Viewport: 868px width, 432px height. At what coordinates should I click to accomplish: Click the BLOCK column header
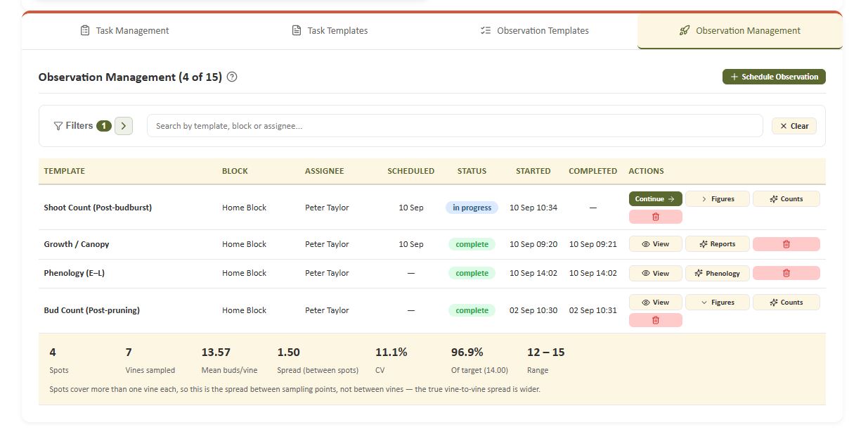click(235, 171)
